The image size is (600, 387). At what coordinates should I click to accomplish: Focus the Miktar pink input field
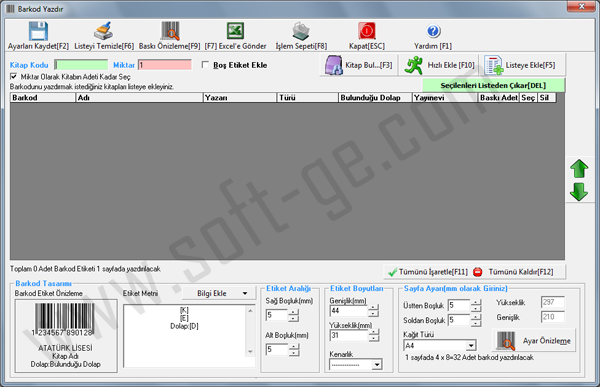(x=165, y=65)
